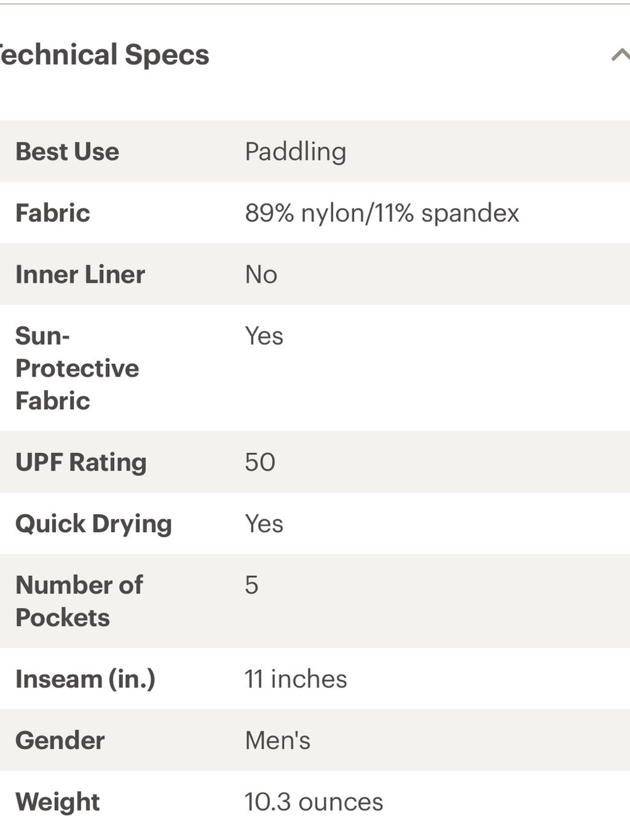
Task: Select the 10.3 ounces weight value
Action: [314, 802]
